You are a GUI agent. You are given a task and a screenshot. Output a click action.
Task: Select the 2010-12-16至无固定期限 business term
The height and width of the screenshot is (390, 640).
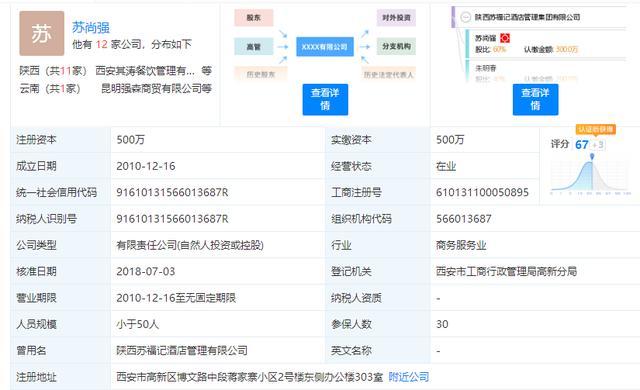pos(176,298)
